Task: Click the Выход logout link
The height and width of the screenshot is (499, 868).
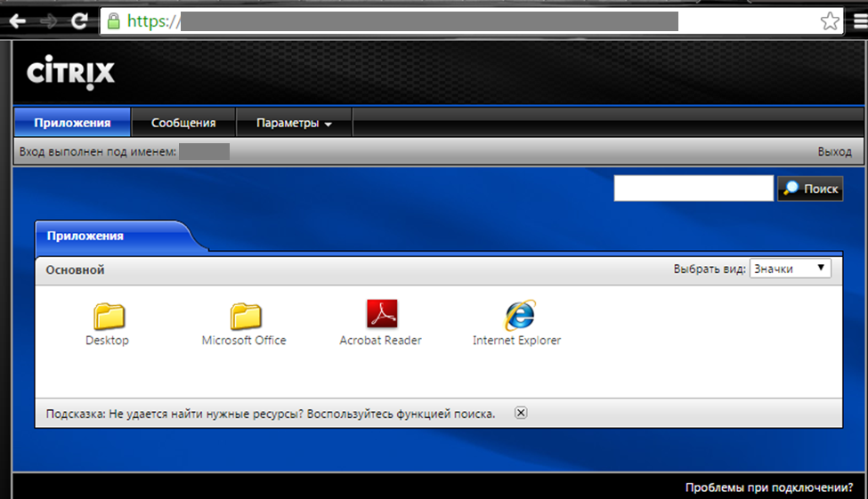Action: tap(835, 151)
